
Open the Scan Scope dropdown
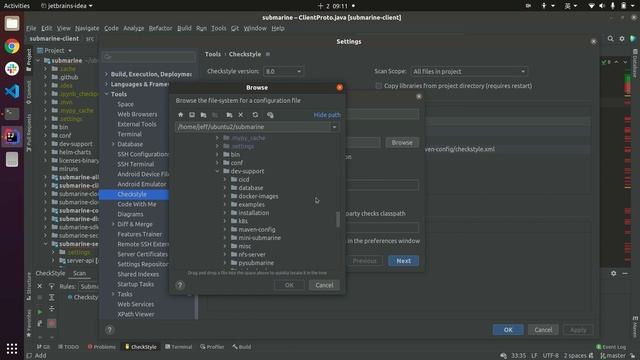tap(469, 71)
